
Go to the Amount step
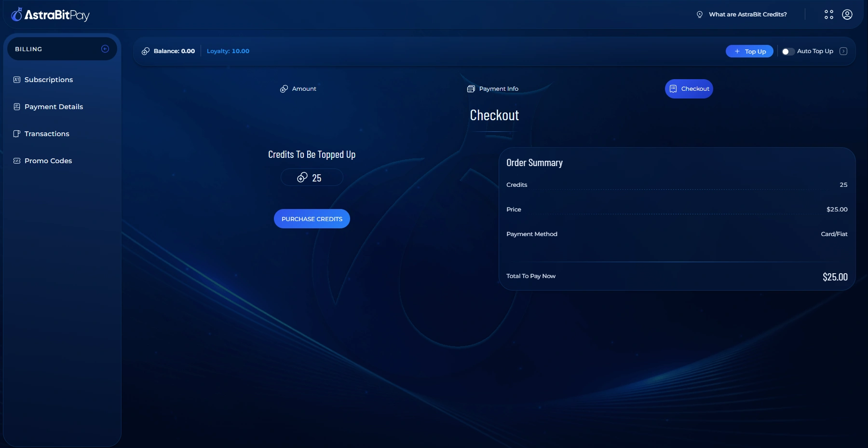coord(298,89)
